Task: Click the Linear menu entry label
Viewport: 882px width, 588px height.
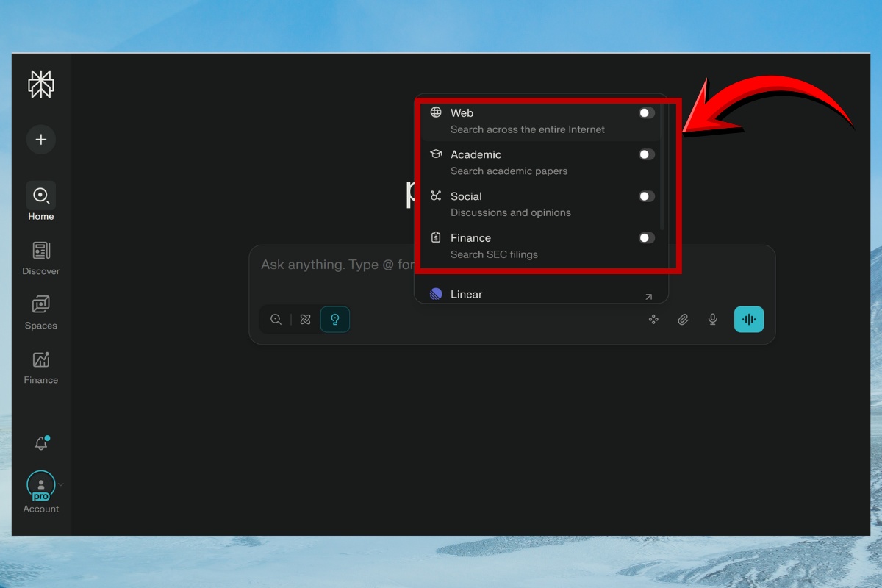Action: pyautogui.click(x=467, y=294)
